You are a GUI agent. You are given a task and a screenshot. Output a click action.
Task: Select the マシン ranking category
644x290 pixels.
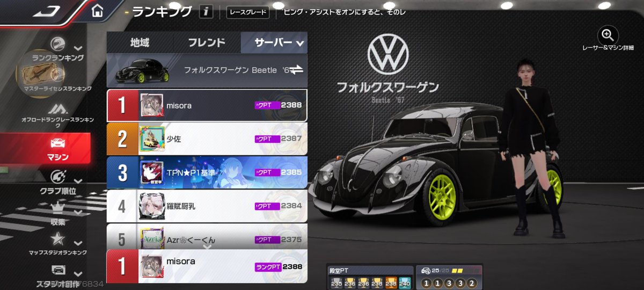coord(46,148)
